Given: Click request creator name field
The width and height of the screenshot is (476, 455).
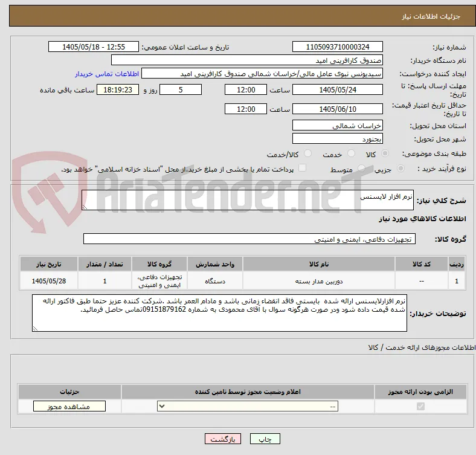Looking at the screenshot, I should point(262,74).
